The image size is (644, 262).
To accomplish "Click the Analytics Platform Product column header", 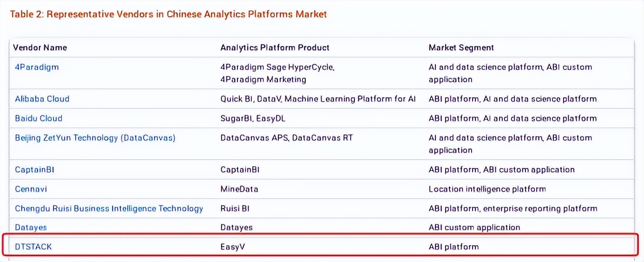I will pos(275,47).
